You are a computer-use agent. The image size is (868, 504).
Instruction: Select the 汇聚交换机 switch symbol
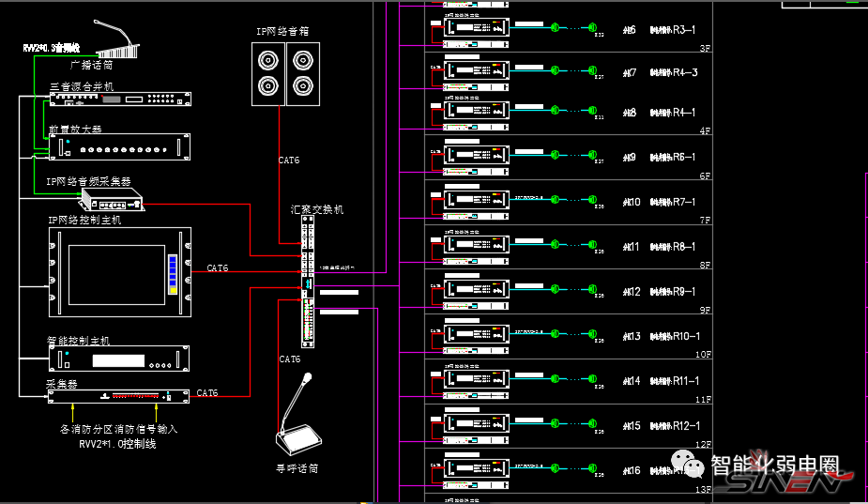click(x=308, y=282)
